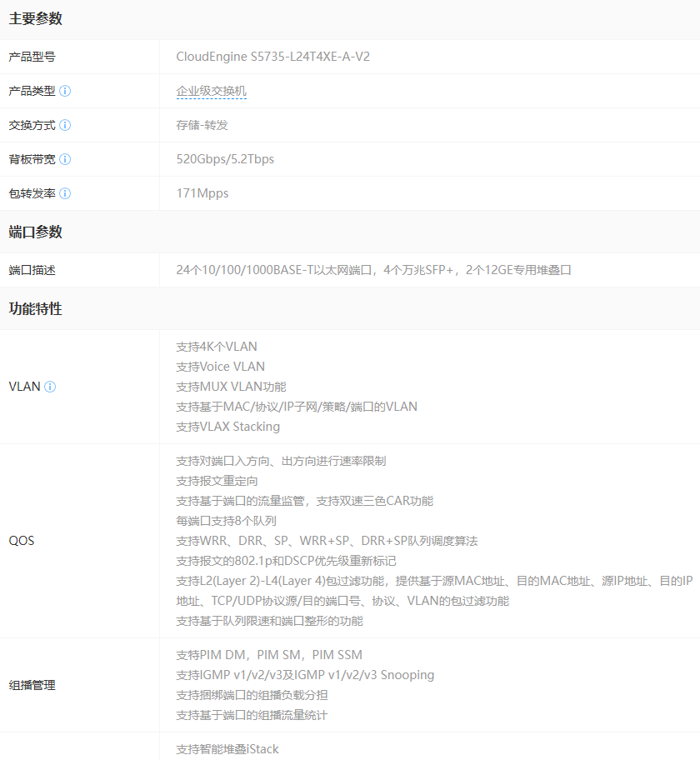The width and height of the screenshot is (700, 760).
Task: Click the line 支持PIM DM, PIM SM, PIM SSM
Action: coord(269,655)
